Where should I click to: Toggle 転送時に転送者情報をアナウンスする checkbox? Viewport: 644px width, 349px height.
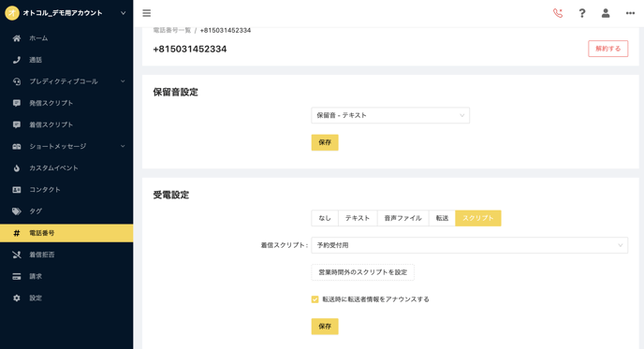point(315,299)
